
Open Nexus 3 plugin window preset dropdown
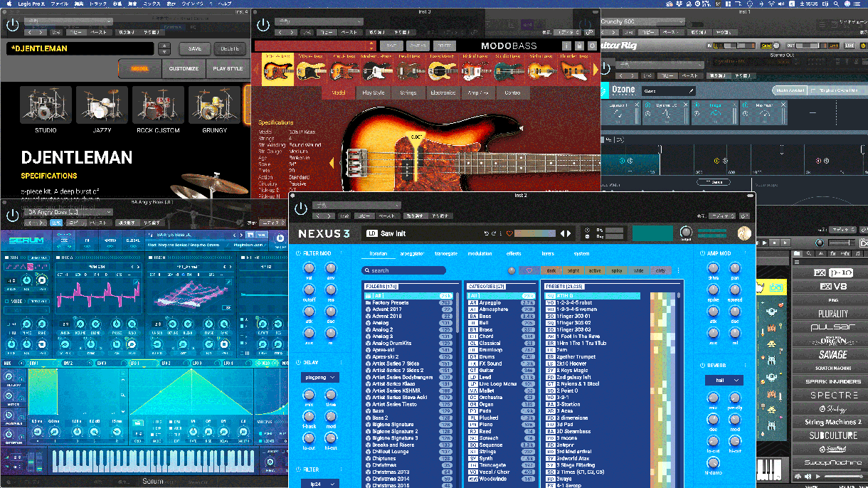pos(357,205)
